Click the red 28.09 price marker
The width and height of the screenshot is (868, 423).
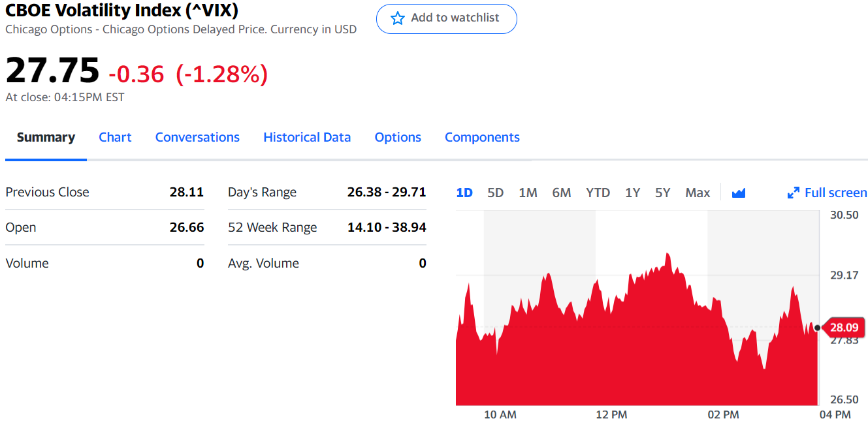tap(844, 327)
